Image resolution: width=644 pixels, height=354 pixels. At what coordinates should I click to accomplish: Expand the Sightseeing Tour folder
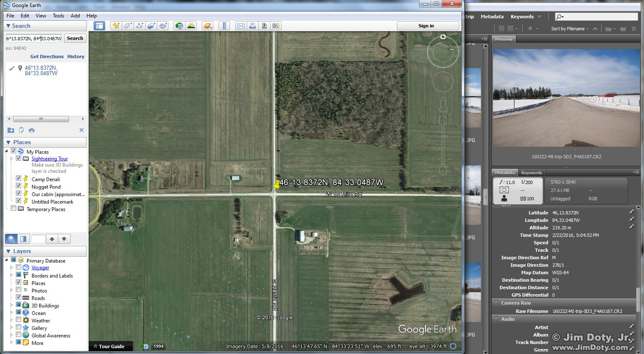(12, 158)
